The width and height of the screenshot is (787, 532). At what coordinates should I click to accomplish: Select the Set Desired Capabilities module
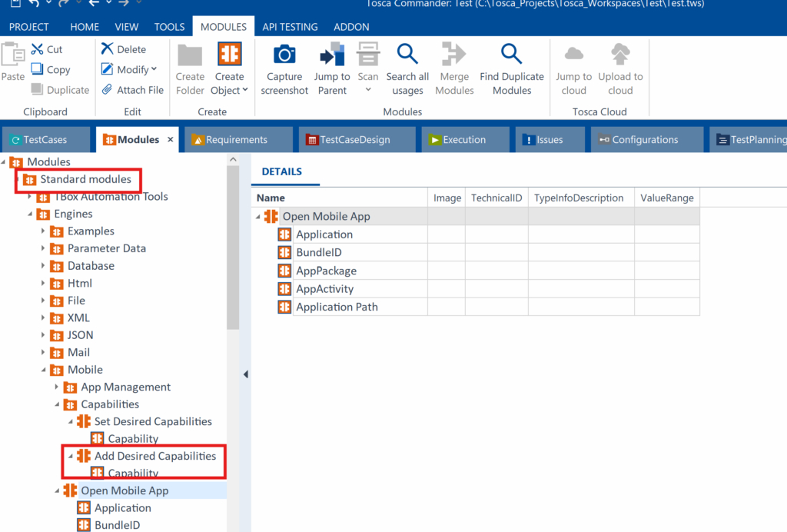tap(153, 421)
